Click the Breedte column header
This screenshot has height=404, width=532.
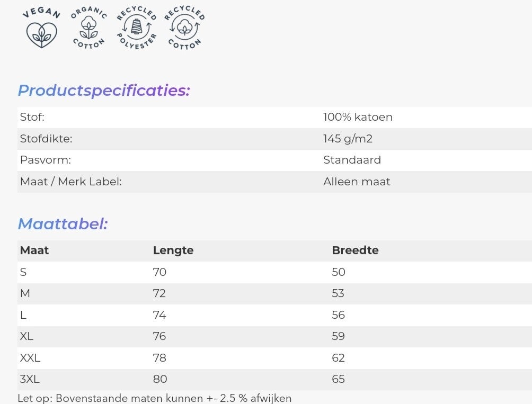point(355,250)
